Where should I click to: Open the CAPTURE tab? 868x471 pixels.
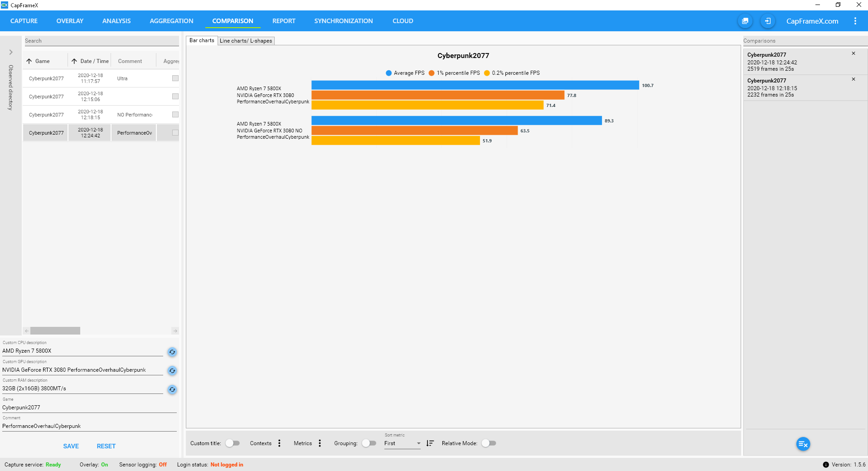pos(24,21)
